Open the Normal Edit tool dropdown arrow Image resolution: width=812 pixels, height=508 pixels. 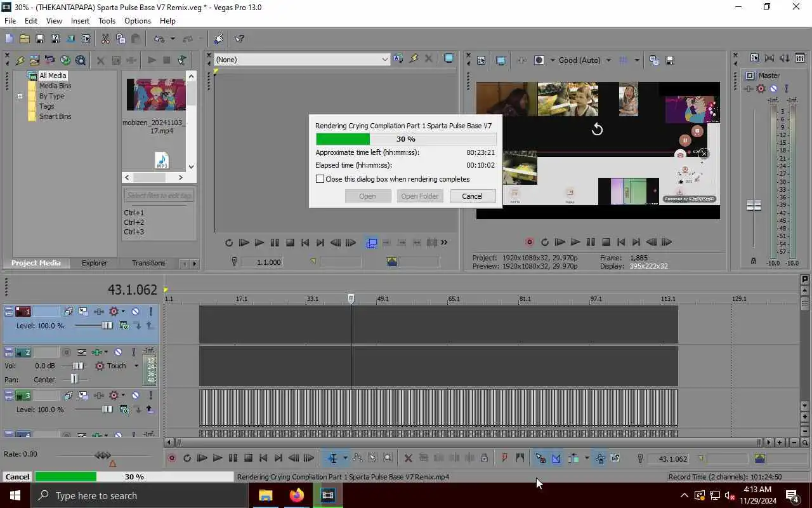tap(345, 458)
